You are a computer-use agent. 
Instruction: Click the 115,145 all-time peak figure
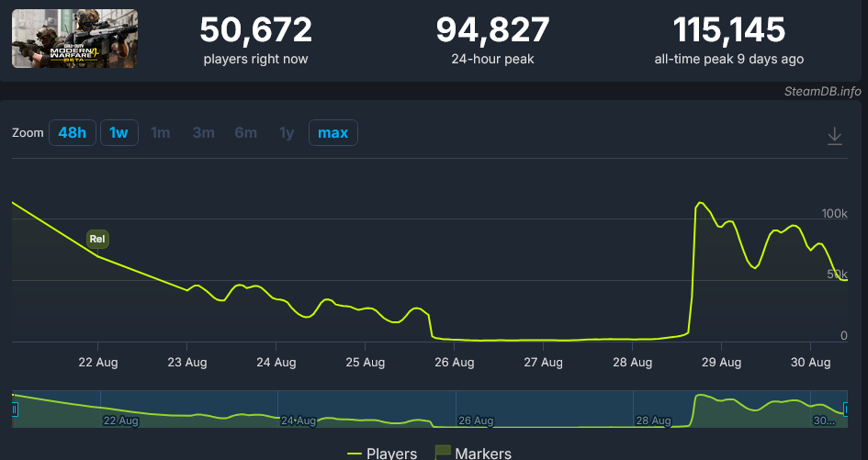point(729,30)
